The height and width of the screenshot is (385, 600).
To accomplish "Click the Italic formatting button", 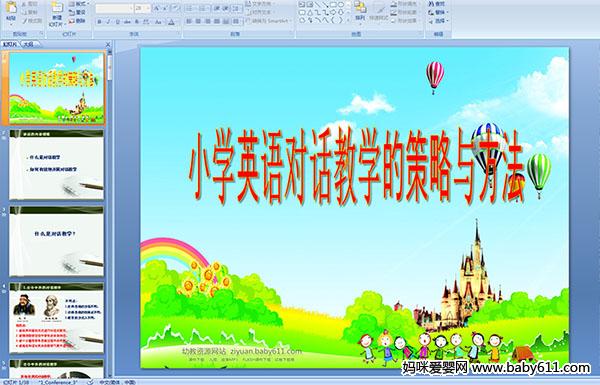I will 108,22.
